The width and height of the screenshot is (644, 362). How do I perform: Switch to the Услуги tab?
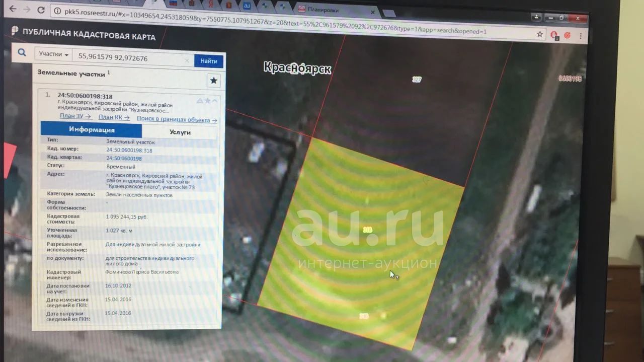(x=180, y=132)
